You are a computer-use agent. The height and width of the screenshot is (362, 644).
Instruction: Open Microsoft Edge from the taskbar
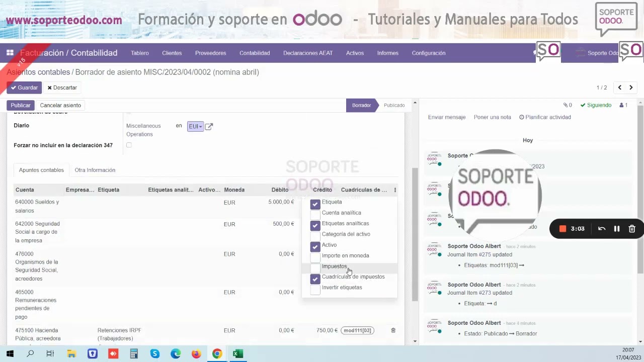coord(175,354)
